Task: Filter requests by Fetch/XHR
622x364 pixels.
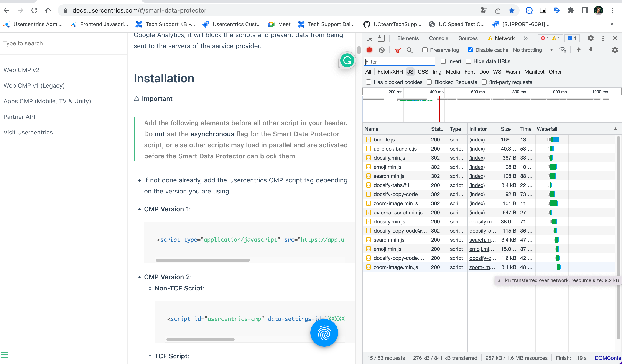Action: [x=390, y=72]
